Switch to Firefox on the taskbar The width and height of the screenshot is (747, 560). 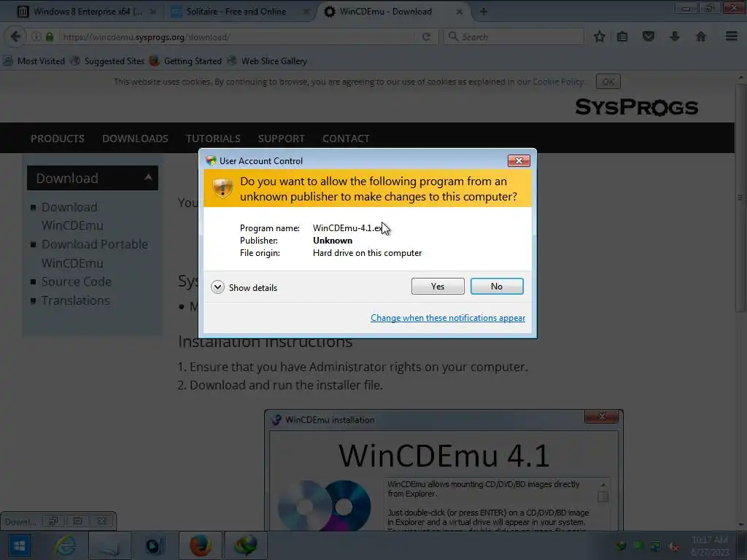click(x=200, y=545)
